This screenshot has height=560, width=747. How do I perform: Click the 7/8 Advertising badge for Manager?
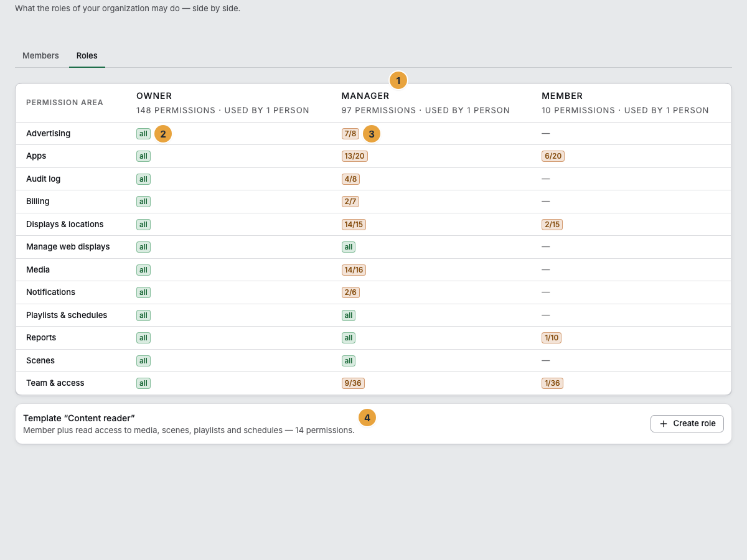click(350, 134)
